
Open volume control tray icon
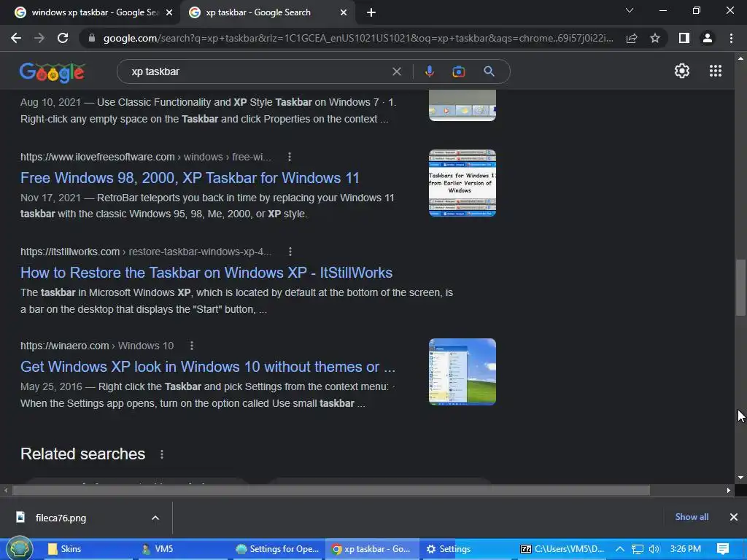[x=654, y=549]
